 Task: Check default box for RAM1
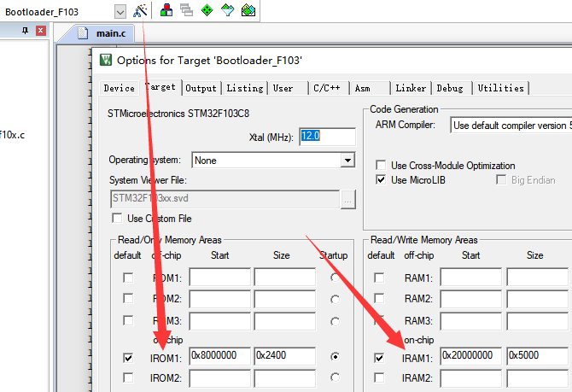pos(379,278)
